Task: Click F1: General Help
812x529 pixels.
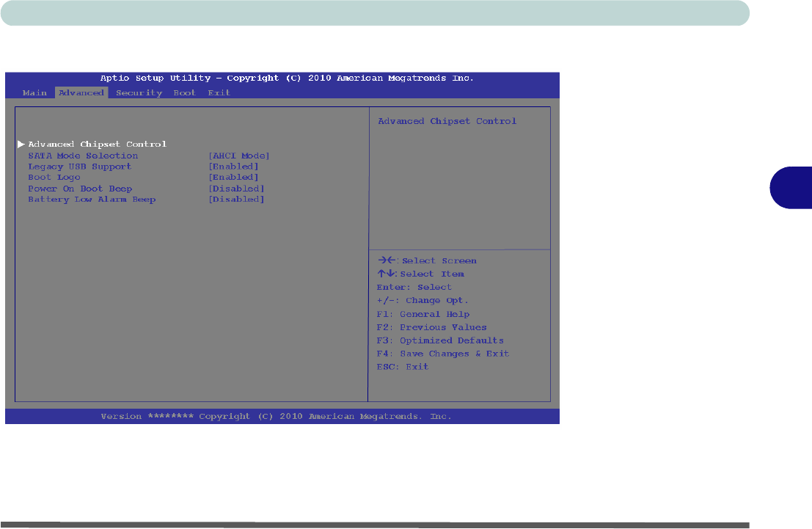Action: tap(423, 315)
